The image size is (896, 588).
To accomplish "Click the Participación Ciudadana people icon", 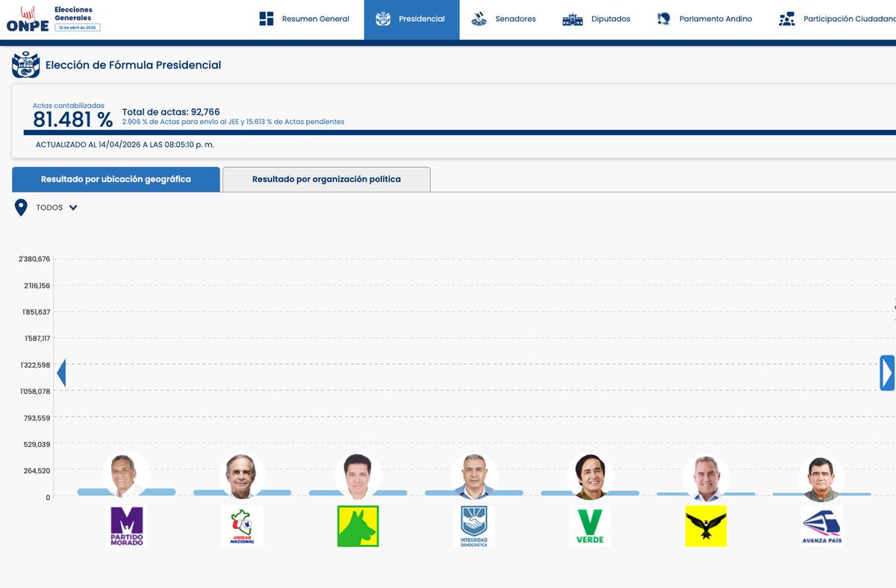I will pos(786,19).
